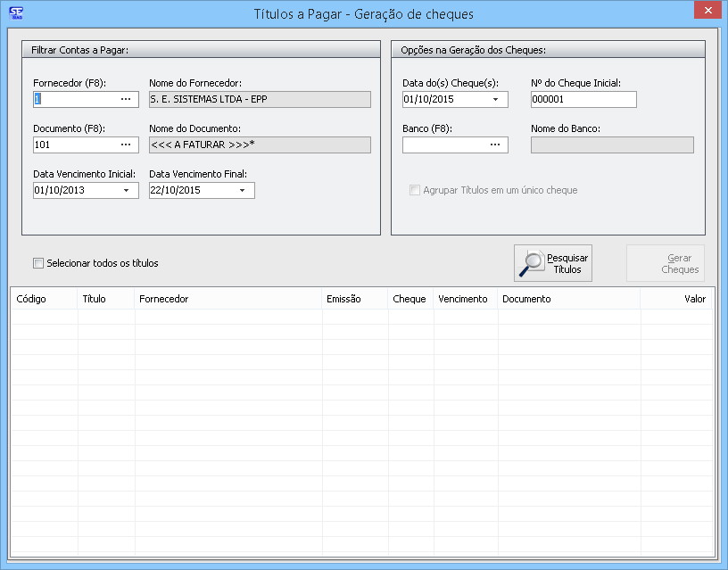Screen dimensions: 728x570
Task: Click the magnifying glass Pesquisar Títulos button
Action: pos(553,263)
